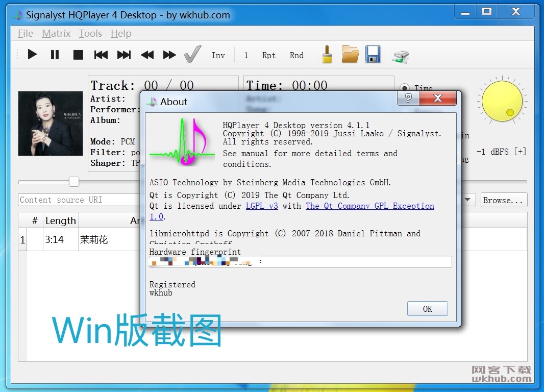Open the Help menu
This screenshot has height=392, width=544.
point(121,34)
